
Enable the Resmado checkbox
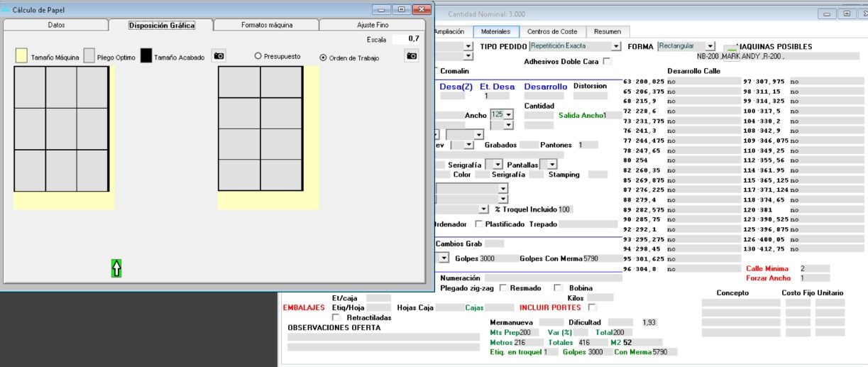click(x=503, y=288)
